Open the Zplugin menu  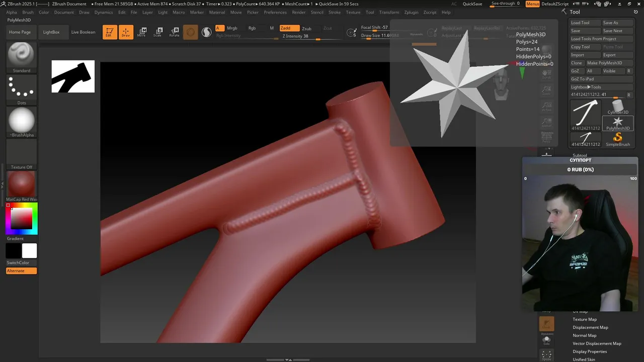(x=411, y=12)
